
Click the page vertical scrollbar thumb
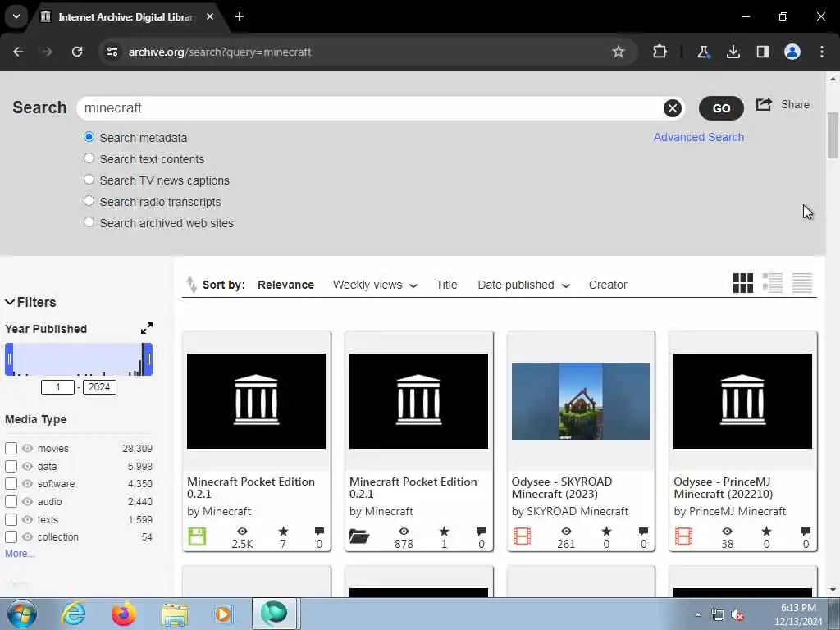833,135
